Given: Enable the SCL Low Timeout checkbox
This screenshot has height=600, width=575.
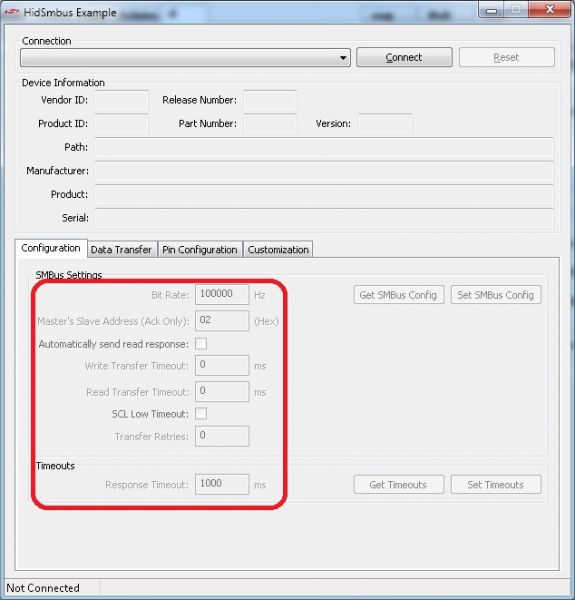Looking at the screenshot, I should click(201, 414).
